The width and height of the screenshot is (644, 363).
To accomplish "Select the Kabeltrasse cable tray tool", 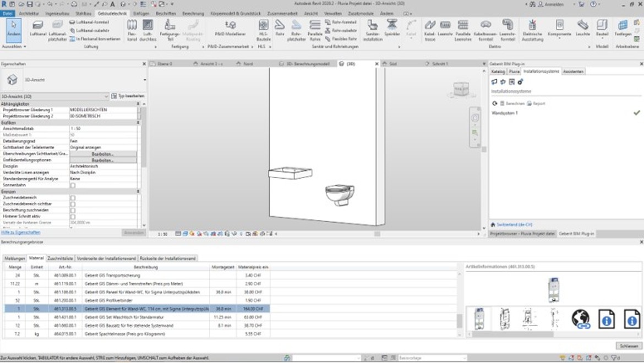I will (x=429, y=30).
